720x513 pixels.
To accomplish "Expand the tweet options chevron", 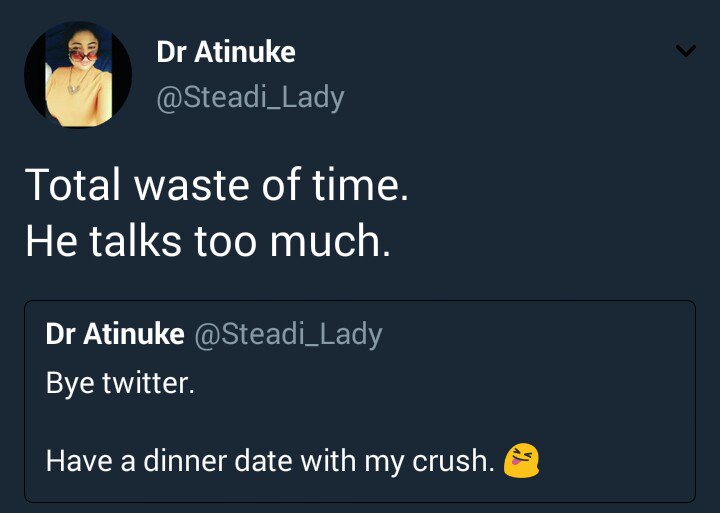I will tap(685, 51).
